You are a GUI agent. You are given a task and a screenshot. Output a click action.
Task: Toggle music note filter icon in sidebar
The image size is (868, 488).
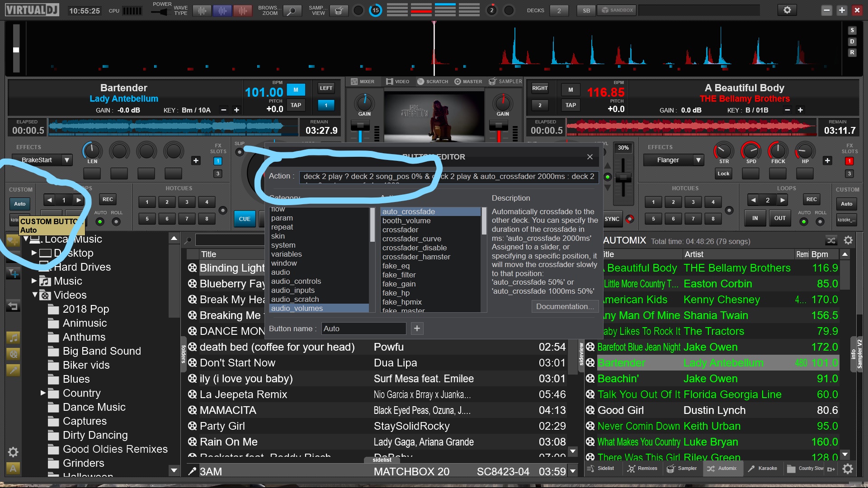tap(13, 338)
